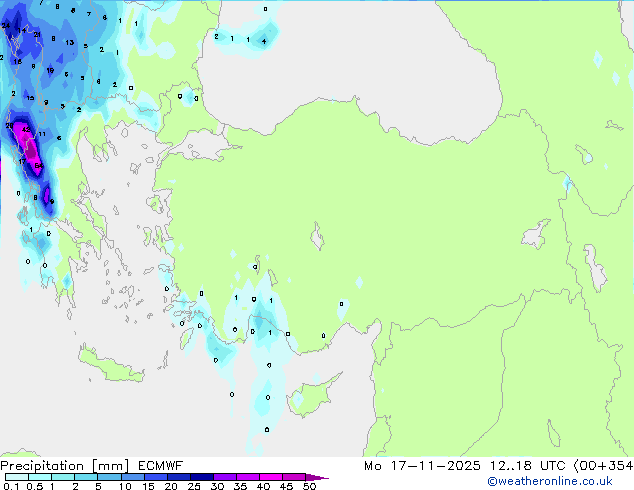Click the legend label '0.1'
Image resolution: width=634 pixels, height=490 pixels.
[x=11, y=486]
